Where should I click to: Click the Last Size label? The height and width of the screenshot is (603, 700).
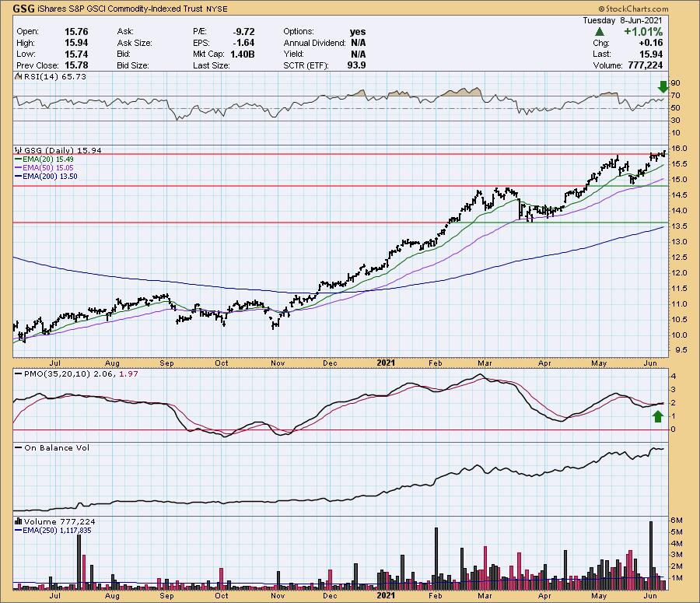(211, 65)
